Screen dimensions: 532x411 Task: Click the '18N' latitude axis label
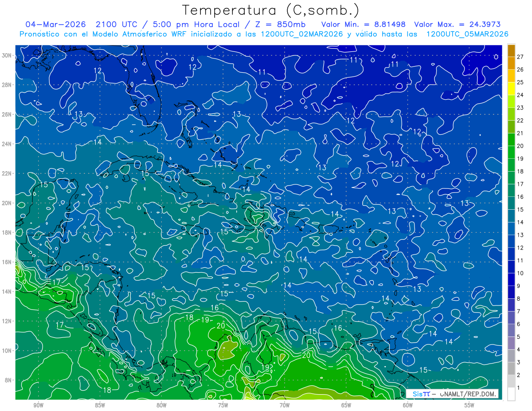point(7,232)
